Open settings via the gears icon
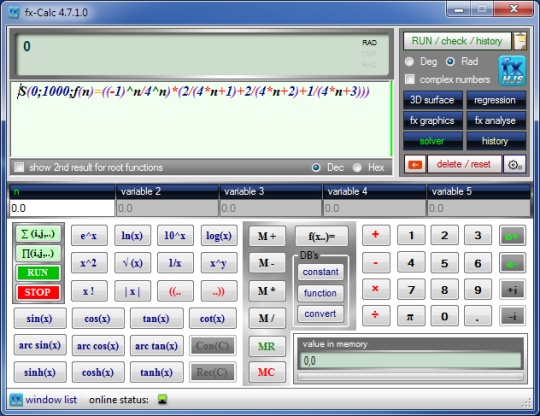This screenshot has height=416, width=540. 515,164
